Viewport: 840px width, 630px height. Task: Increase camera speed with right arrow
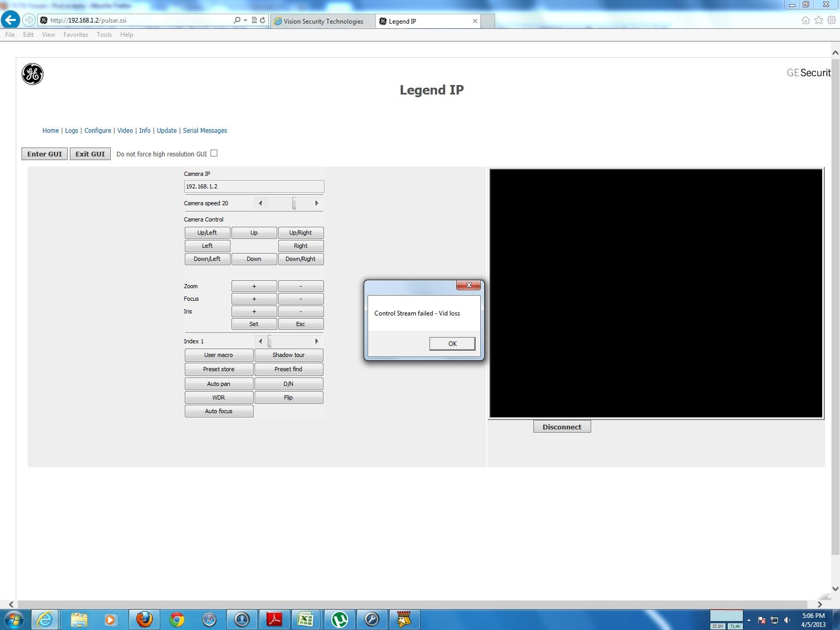[317, 203]
